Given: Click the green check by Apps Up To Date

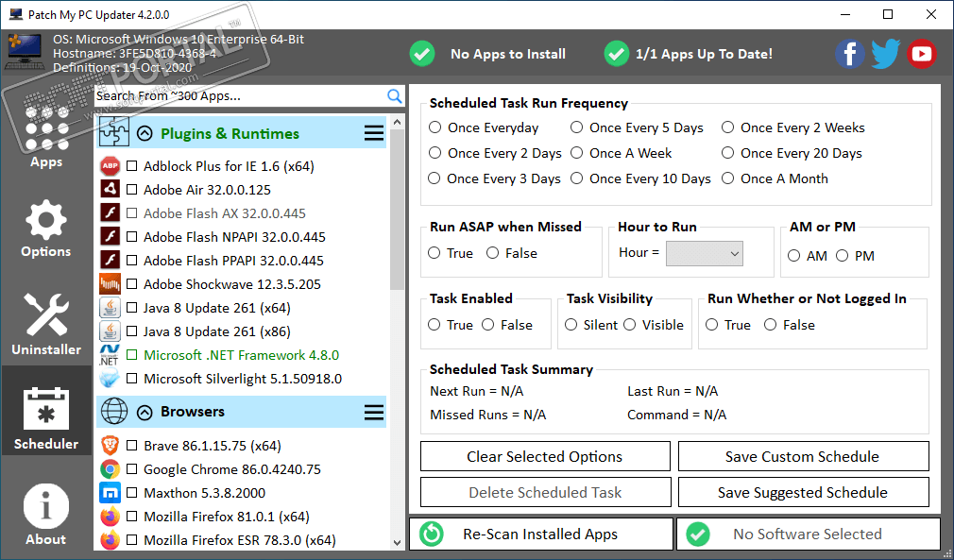Looking at the screenshot, I should [617, 54].
